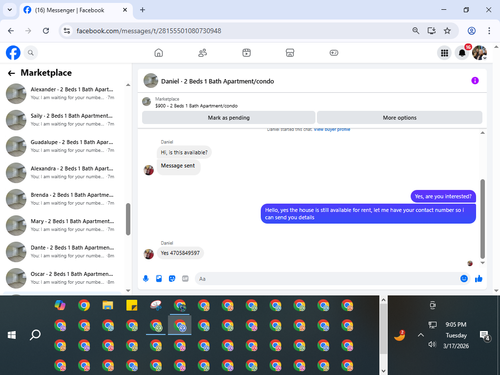Click the 'Yes, are you interested?' message bubble
This screenshot has width=500, height=375.
click(443, 196)
